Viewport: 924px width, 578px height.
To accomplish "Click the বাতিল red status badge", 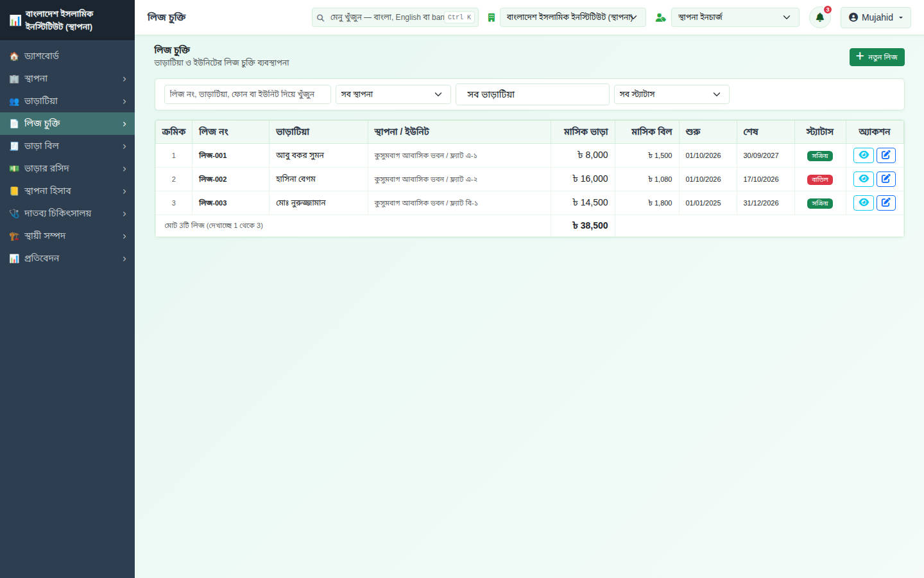I will (x=819, y=180).
